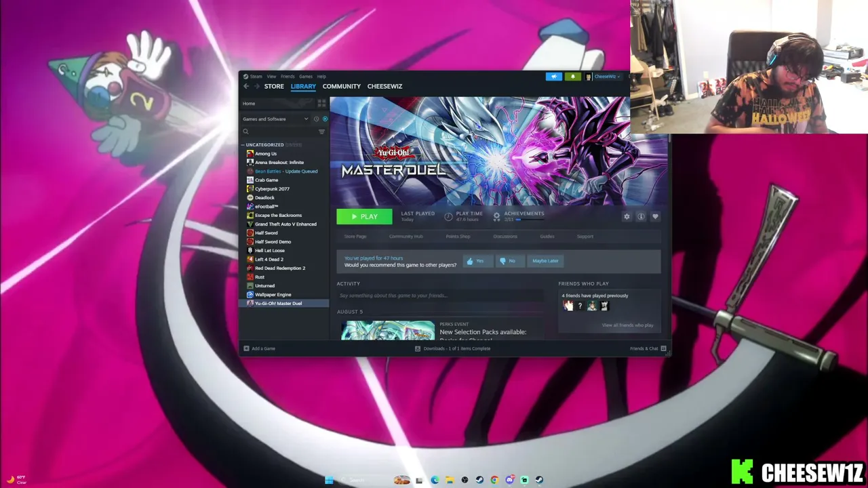Open the CHEESEWIZ profile tab

pyautogui.click(x=384, y=86)
